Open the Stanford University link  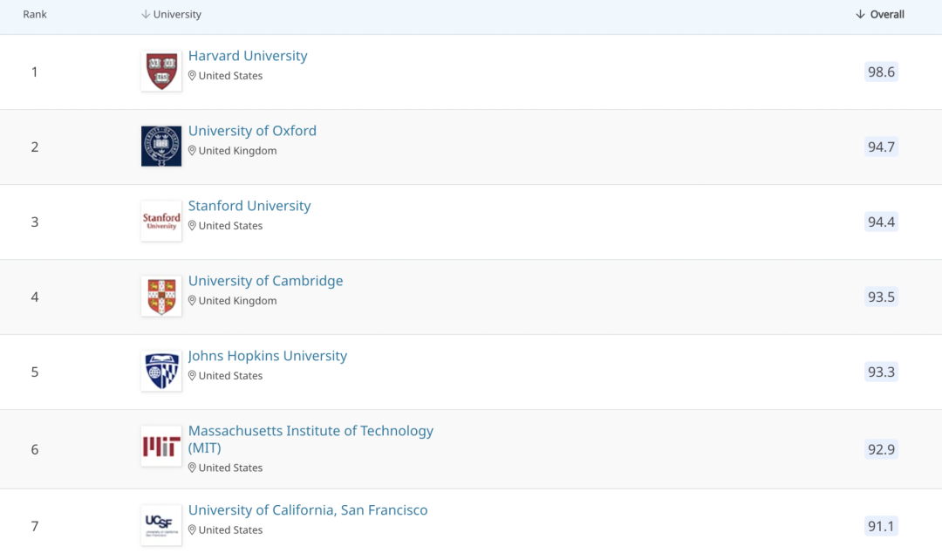tap(249, 206)
